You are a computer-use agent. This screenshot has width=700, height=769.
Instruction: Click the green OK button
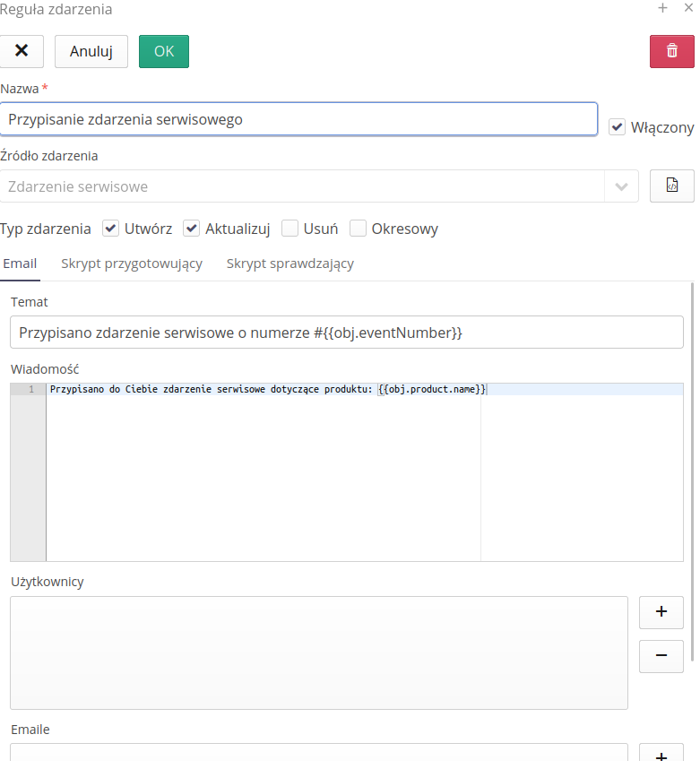point(164,51)
